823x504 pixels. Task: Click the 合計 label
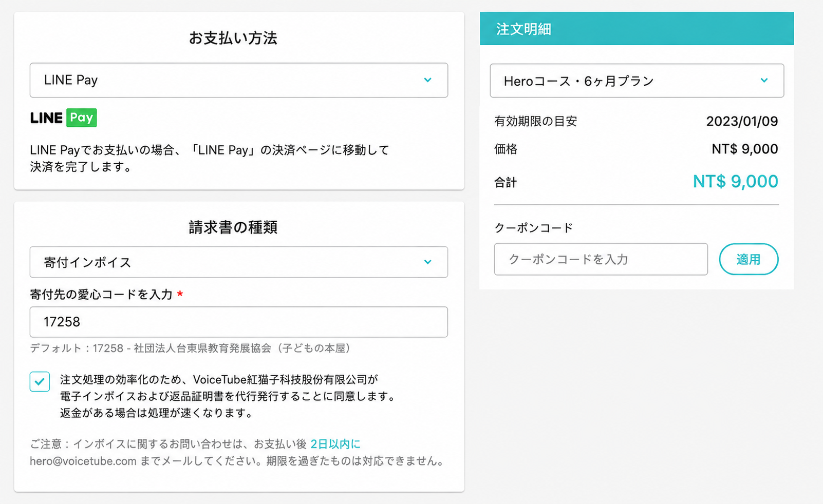tap(506, 183)
